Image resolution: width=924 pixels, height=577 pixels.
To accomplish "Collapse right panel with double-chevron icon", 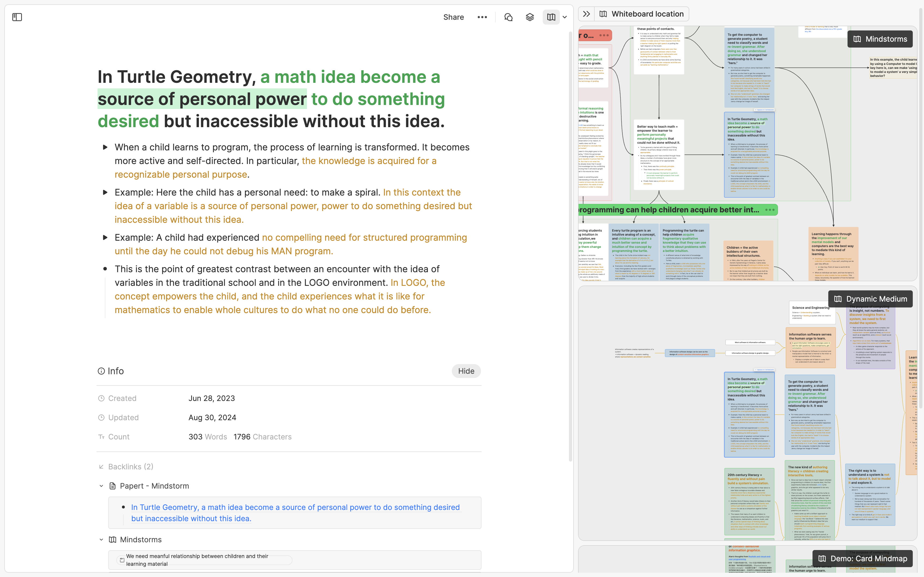I will pyautogui.click(x=587, y=14).
